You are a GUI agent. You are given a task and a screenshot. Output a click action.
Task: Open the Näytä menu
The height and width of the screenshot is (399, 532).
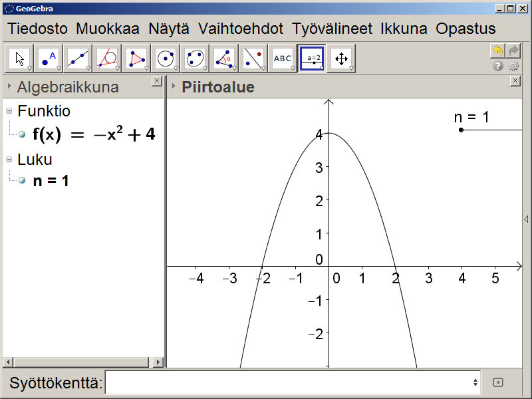tap(169, 29)
